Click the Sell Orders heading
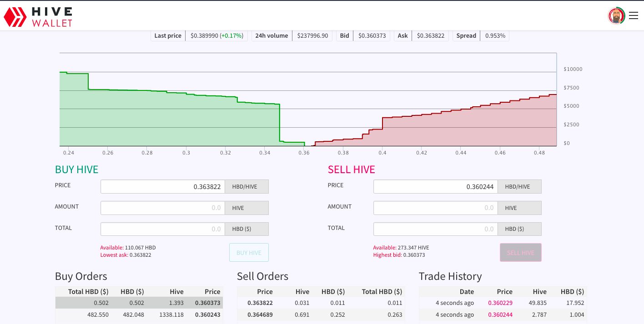This screenshot has height=324, width=644. tap(262, 276)
